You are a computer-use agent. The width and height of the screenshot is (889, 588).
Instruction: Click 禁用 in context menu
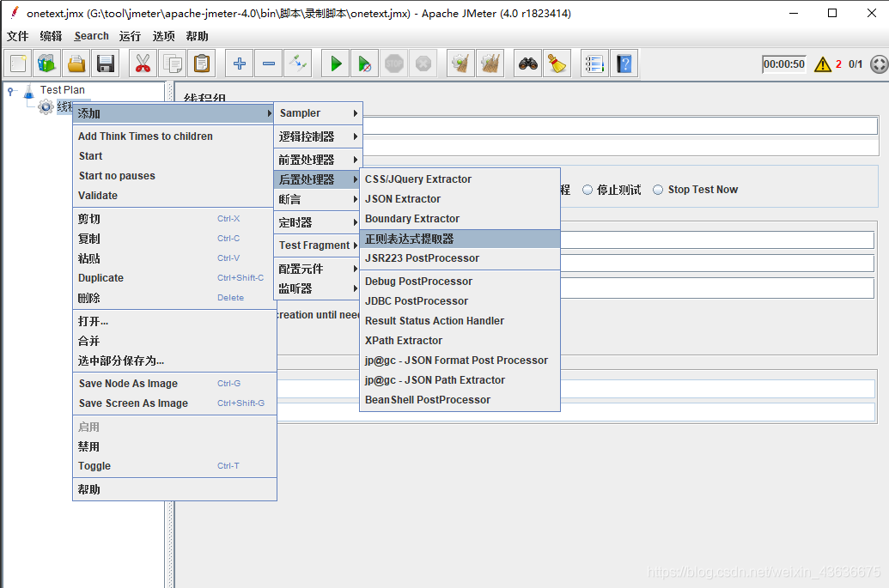tap(174, 446)
